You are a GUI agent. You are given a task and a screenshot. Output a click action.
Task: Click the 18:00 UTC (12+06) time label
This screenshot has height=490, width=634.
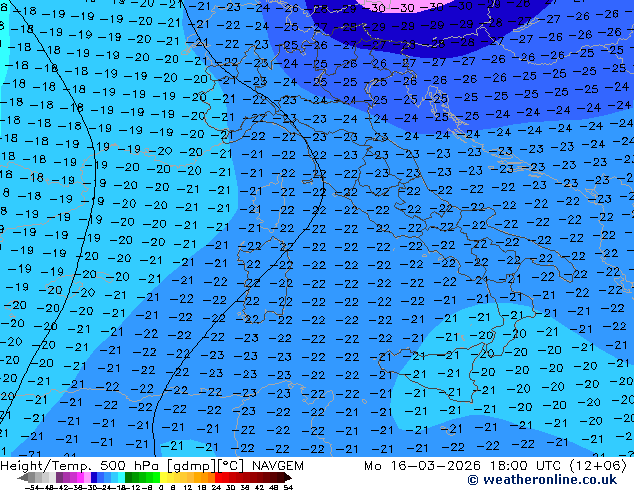tap(558, 465)
